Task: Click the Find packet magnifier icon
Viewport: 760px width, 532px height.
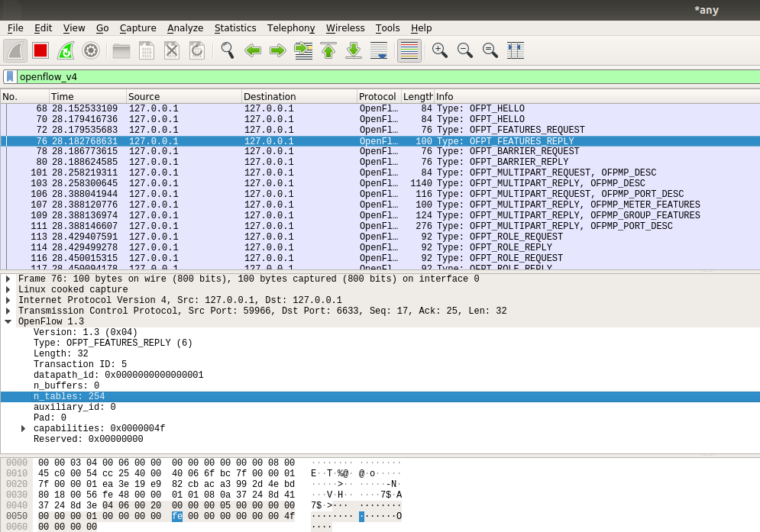Action: (x=227, y=50)
